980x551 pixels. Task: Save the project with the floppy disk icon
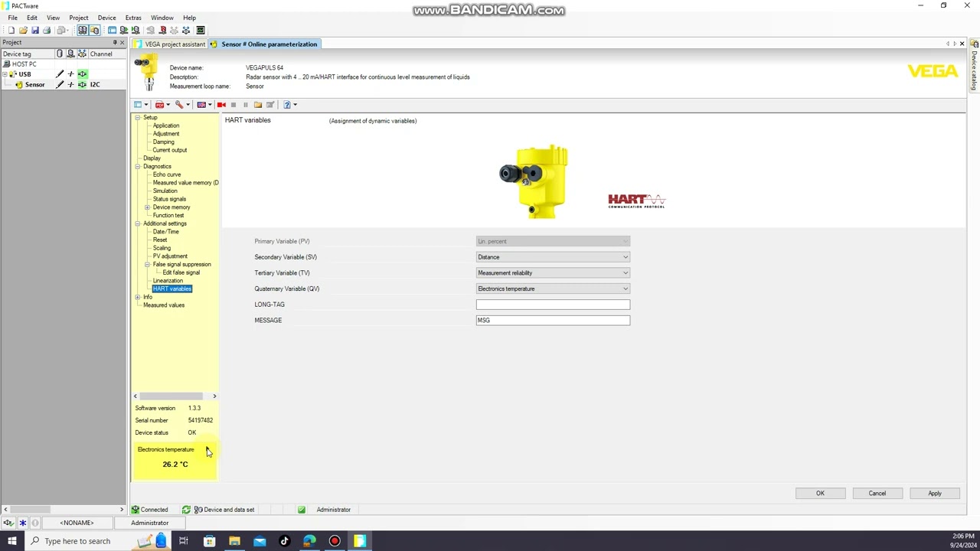[34, 31]
